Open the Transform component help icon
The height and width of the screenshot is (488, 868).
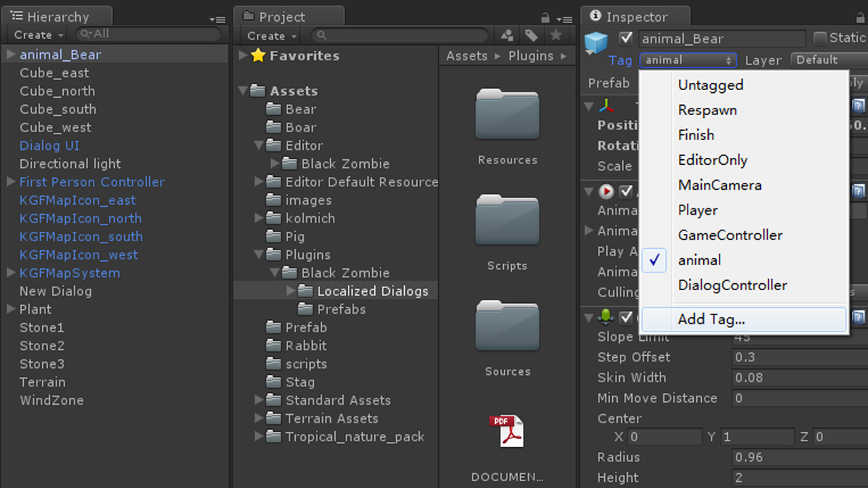[859, 106]
